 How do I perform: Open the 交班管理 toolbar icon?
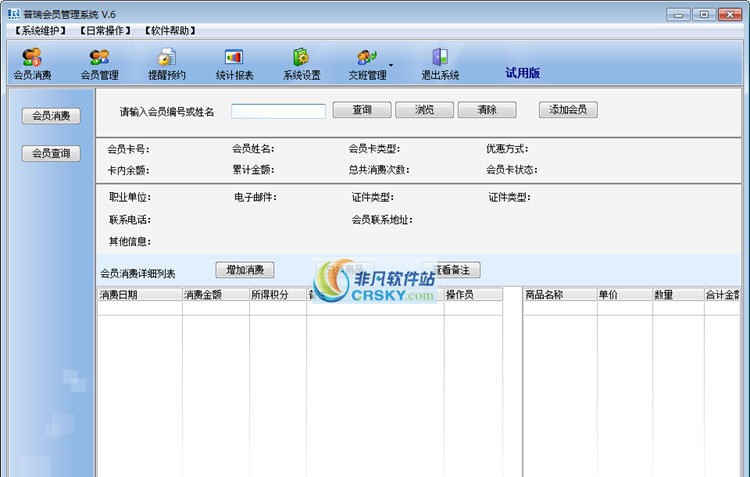point(367,64)
